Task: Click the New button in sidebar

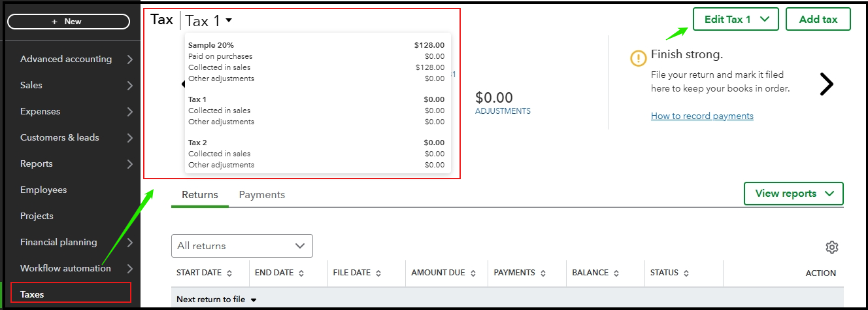Action: point(69,22)
